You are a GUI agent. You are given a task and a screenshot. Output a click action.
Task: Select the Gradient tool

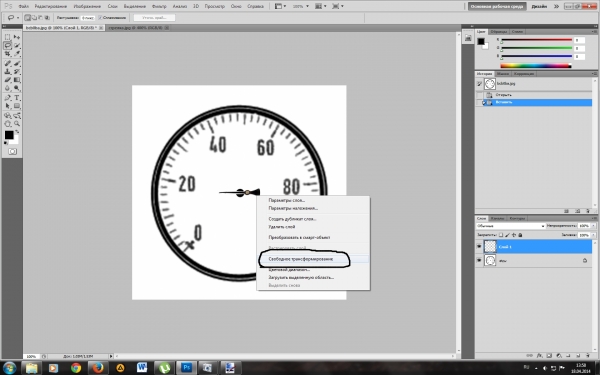click(x=17, y=80)
